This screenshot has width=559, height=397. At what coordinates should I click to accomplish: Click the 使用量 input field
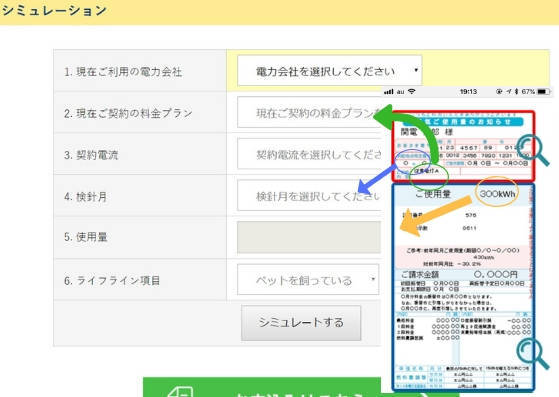[309, 237]
